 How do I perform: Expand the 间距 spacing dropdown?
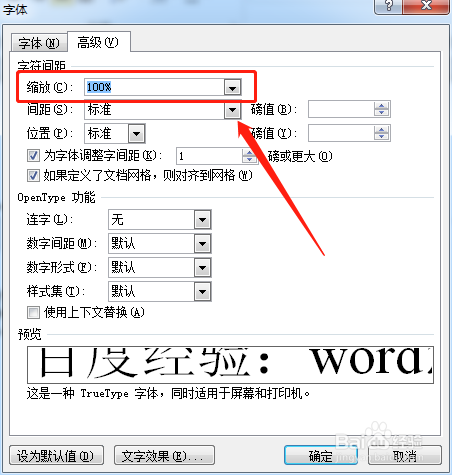(x=232, y=110)
